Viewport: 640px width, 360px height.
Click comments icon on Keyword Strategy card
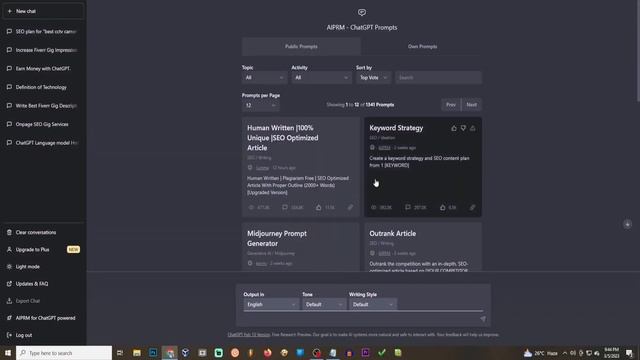[x=408, y=207]
